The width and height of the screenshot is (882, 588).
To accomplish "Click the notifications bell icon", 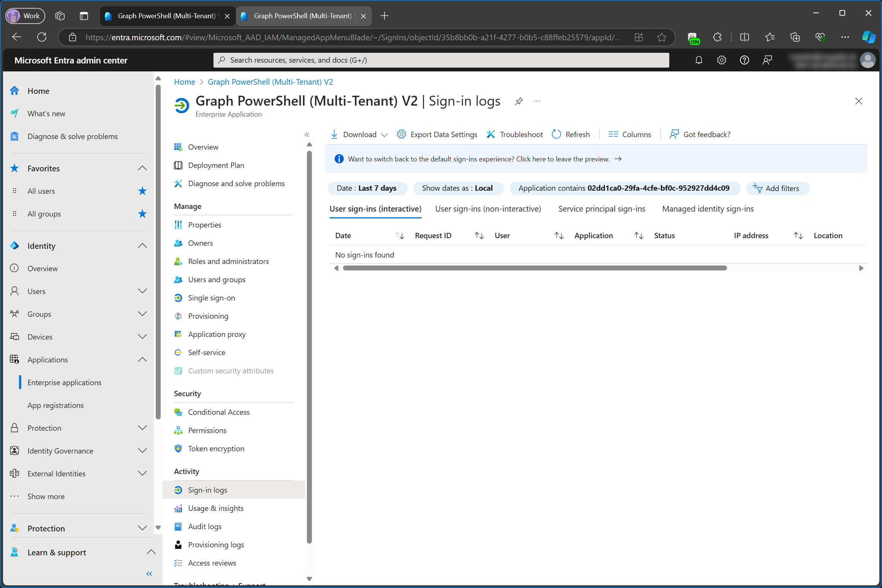I will pyautogui.click(x=699, y=60).
